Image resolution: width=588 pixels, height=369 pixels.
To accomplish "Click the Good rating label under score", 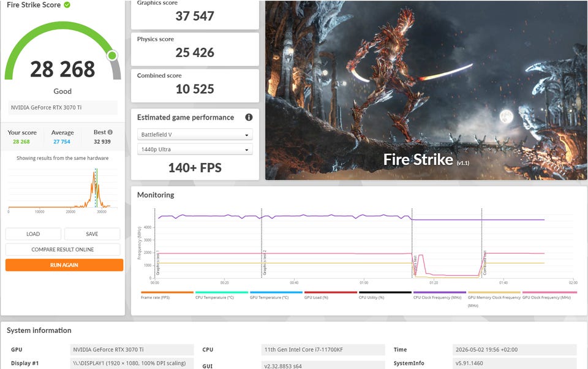I will 62,91.
